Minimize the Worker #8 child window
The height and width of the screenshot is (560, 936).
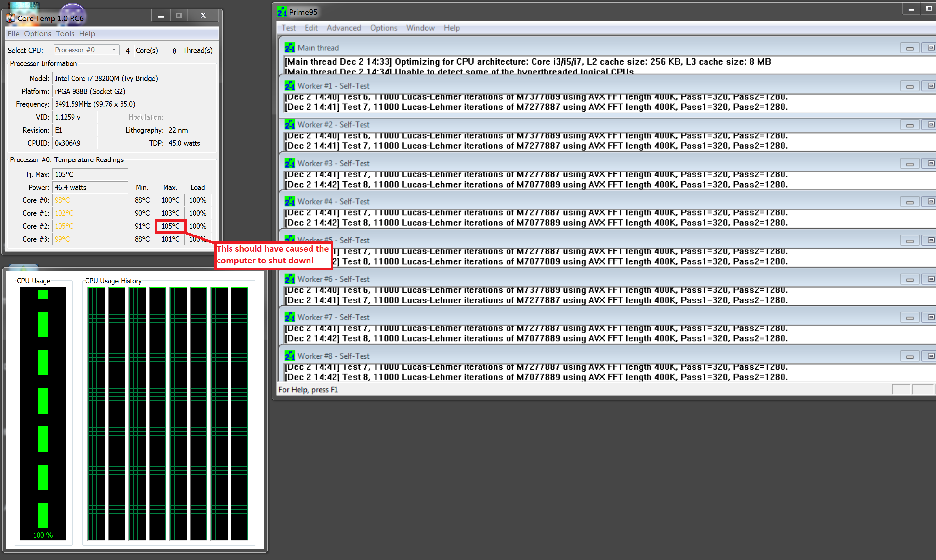(910, 356)
